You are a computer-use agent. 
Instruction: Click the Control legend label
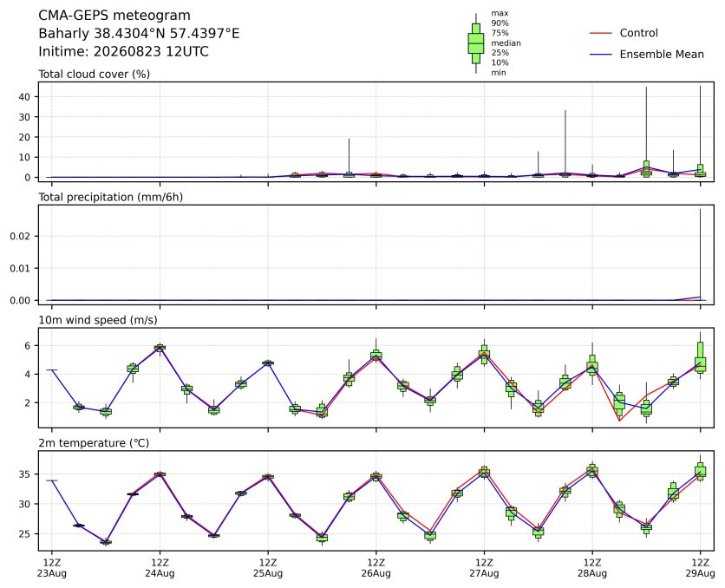pyautogui.click(x=638, y=33)
